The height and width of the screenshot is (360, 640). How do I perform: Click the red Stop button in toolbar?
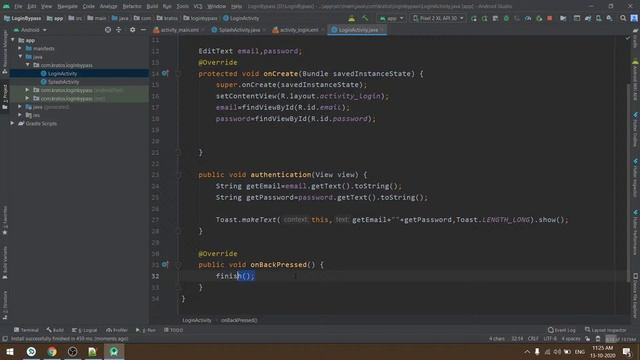[549, 18]
